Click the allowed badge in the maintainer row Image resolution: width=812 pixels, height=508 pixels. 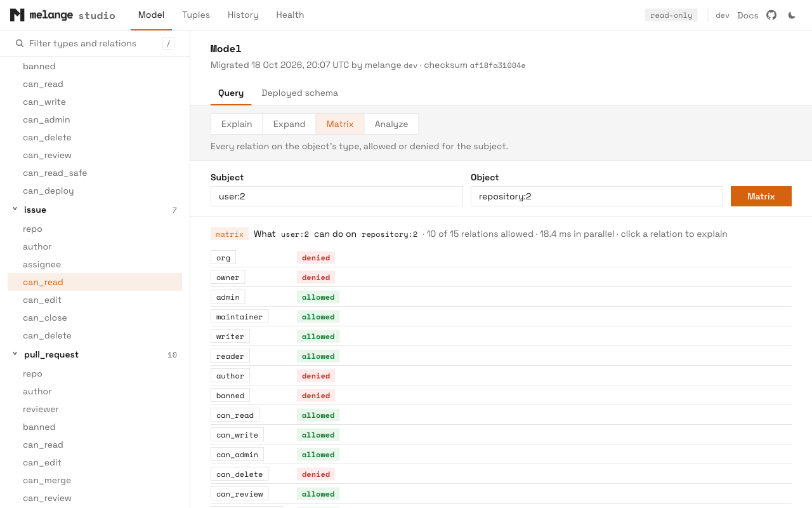[x=318, y=316]
